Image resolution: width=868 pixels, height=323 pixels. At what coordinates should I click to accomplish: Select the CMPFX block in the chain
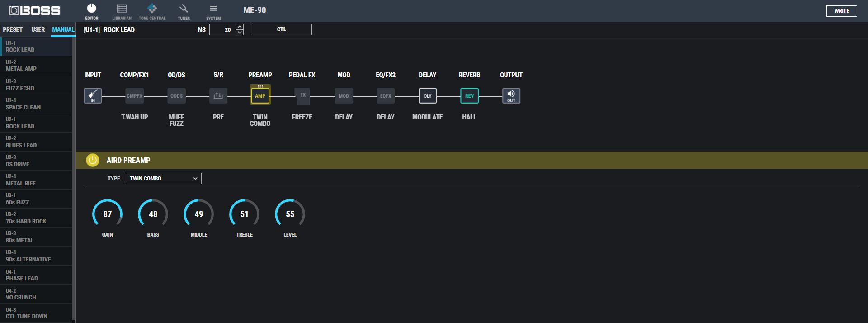click(x=134, y=96)
